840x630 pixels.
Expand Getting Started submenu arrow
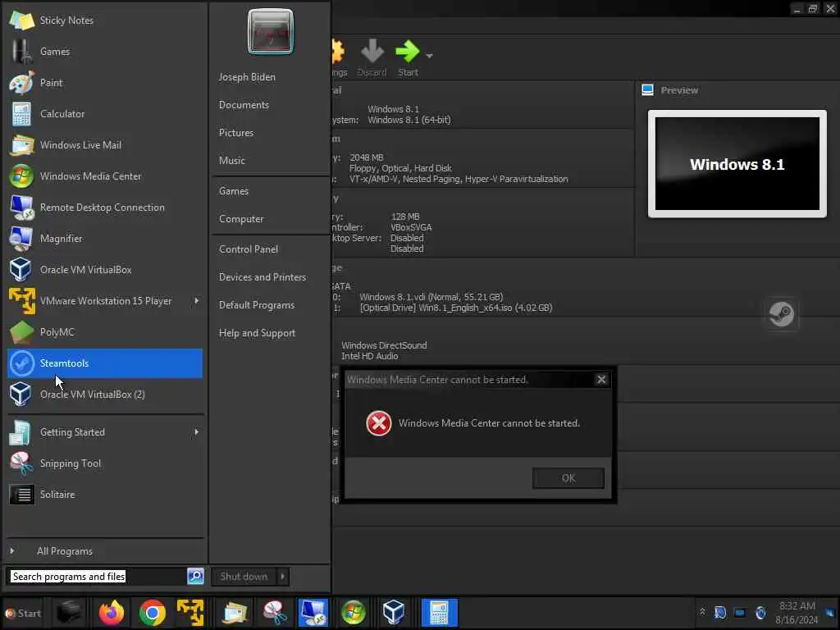click(197, 431)
